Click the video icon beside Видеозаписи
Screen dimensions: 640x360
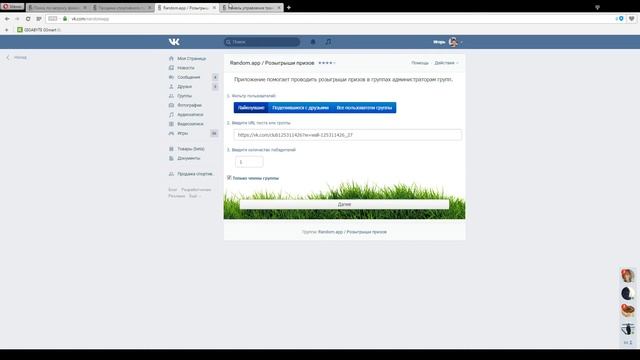(x=171, y=124)
